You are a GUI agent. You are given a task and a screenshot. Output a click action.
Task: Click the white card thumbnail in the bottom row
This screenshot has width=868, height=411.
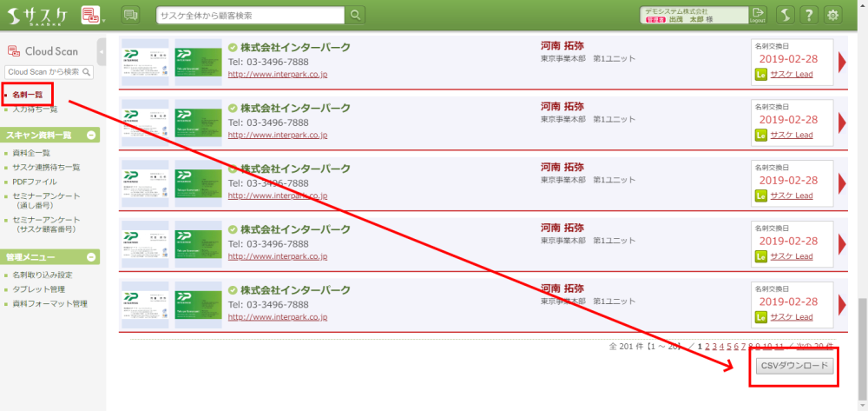click(145, 305)
